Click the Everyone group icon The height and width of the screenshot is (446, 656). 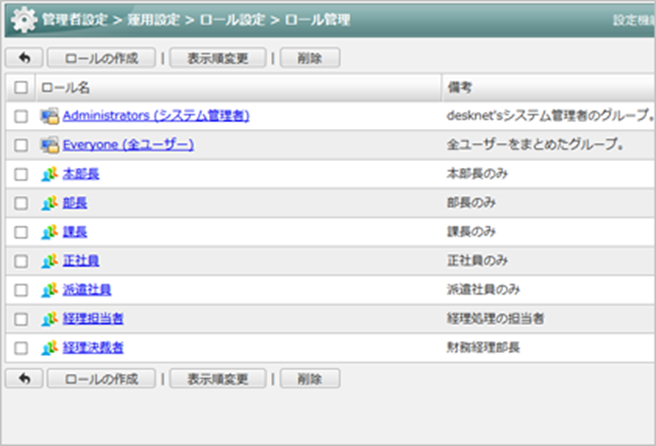(x=49, y=145)
